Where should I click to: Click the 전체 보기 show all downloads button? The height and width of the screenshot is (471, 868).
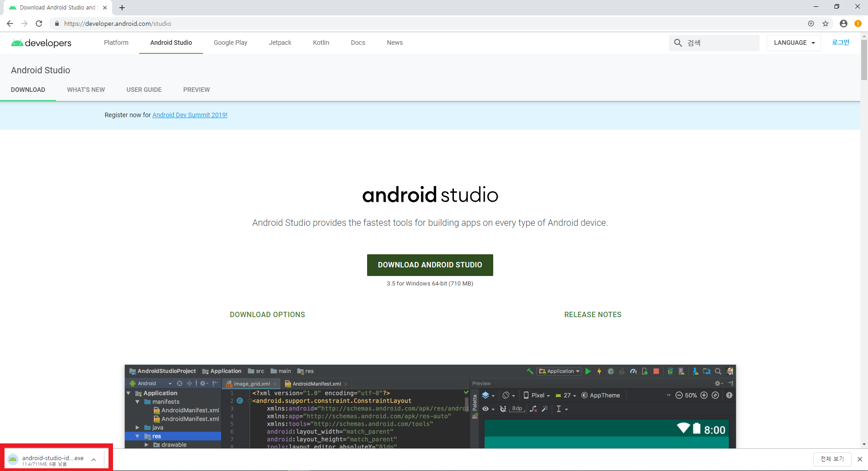click(x=832, y=459)
